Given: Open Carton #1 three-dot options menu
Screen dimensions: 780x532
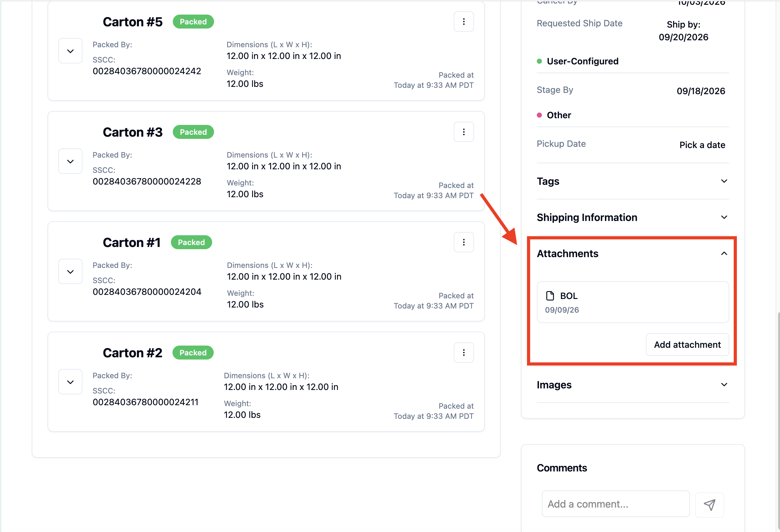Looking at the screenshot, I should point(464,242).
